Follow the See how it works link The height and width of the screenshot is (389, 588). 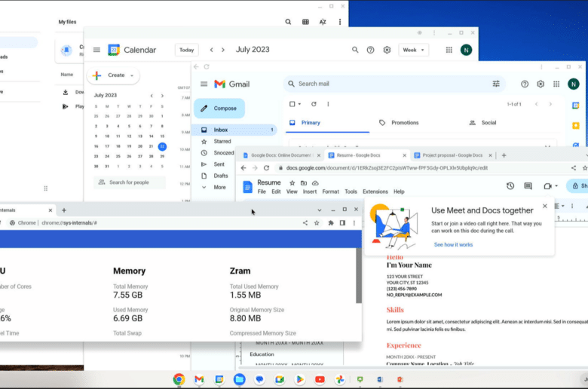(x=453, y=244)
